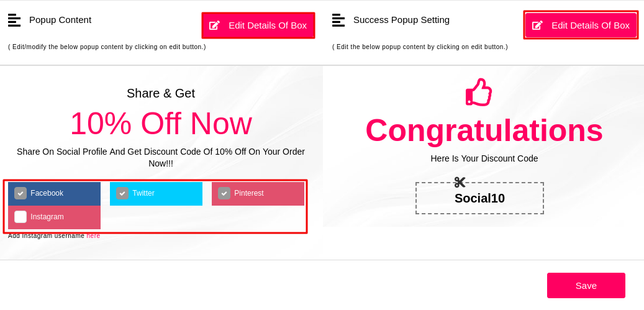Open Edit Details Of Box for Popup Content
Image resolution: width=644 pixels, height=310 pixels.
tap(258, 25)
